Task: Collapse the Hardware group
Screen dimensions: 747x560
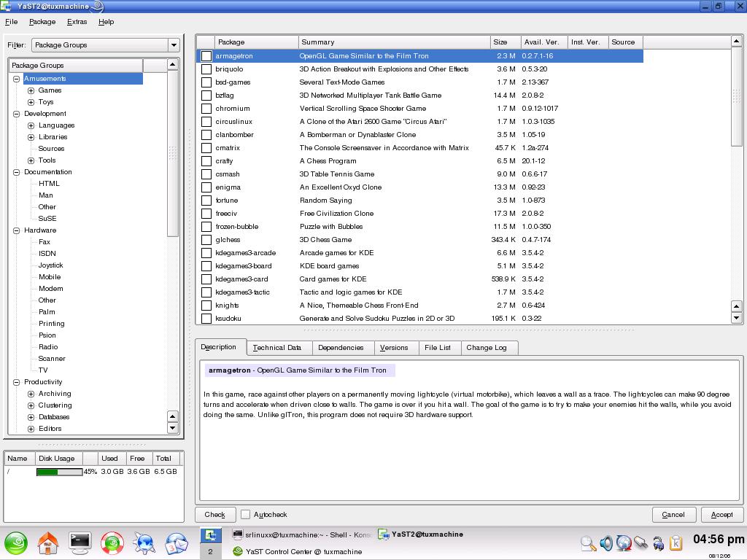Action: [16, 230]
